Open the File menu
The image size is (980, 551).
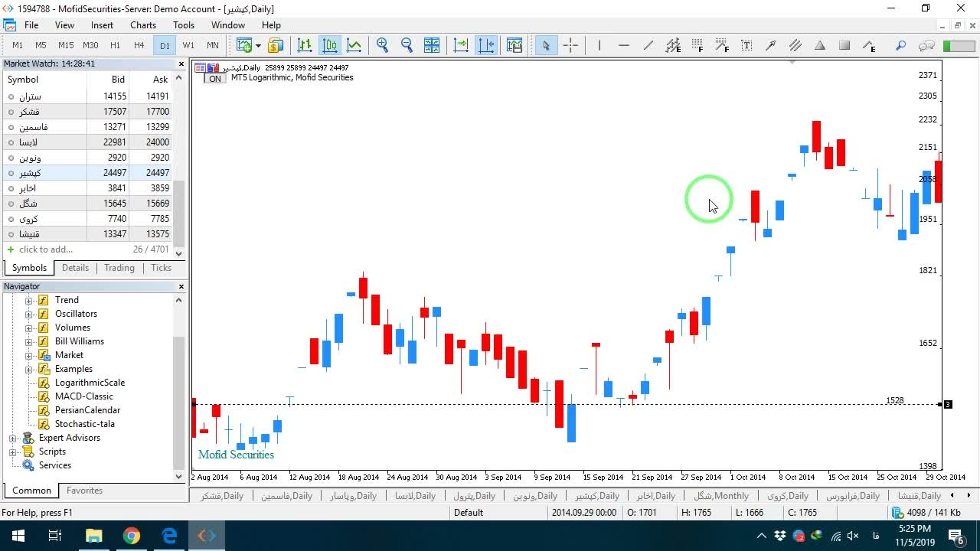pyautogui.click(x=31, y=25)
